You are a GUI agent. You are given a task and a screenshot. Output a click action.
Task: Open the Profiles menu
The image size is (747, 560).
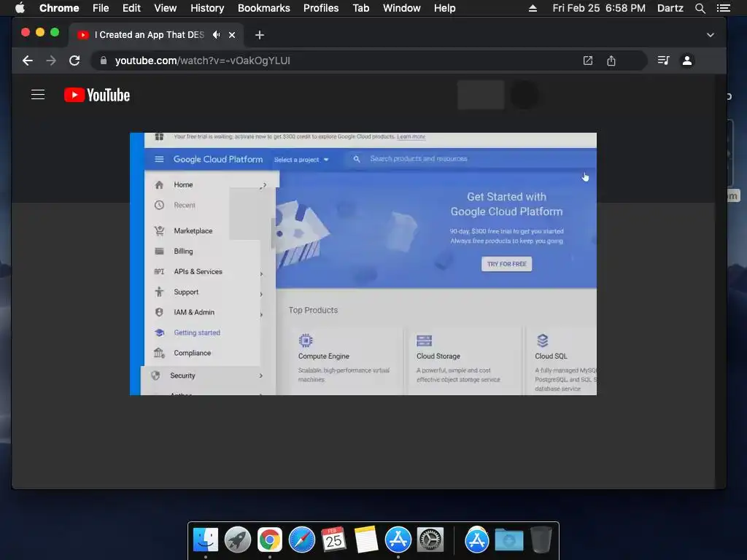tap(321, 8)
